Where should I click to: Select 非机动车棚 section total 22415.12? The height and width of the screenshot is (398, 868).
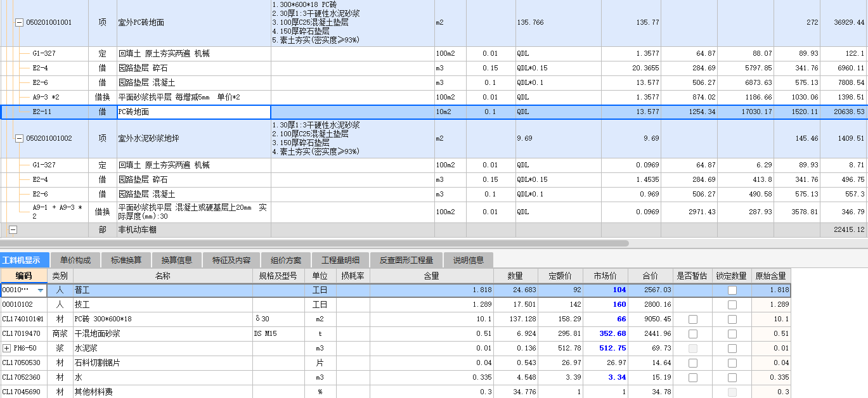point(844,230)
